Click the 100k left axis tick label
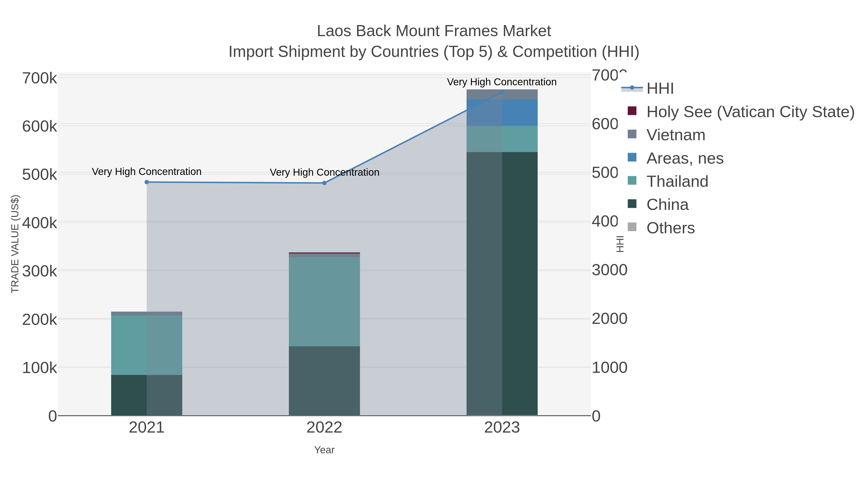868x488 pixels. click(x=40, y=368)
